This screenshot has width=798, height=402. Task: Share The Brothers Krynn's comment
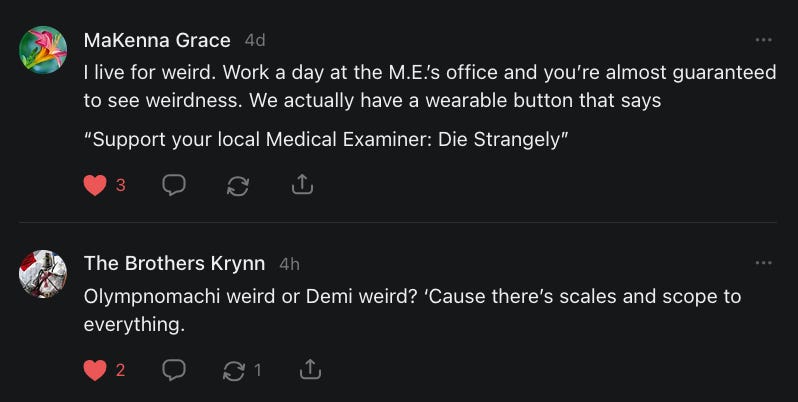[310, 370]
